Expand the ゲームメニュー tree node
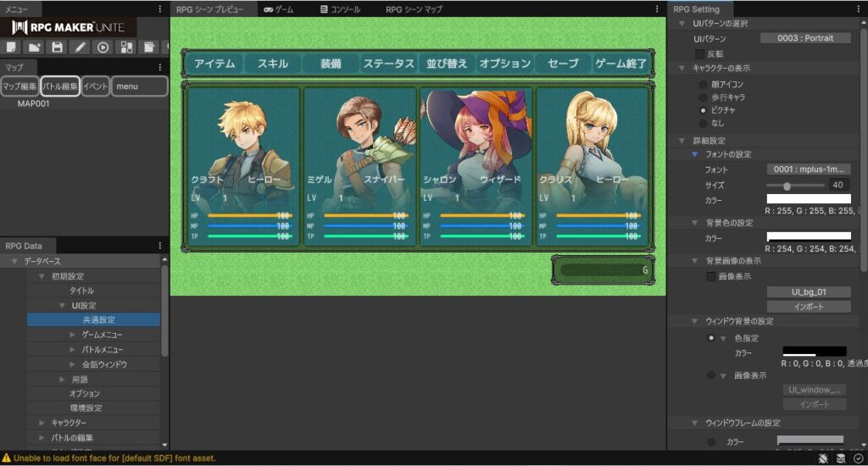Image resolution: width=868 pixels, height=466 pixels. click(73, 335)
